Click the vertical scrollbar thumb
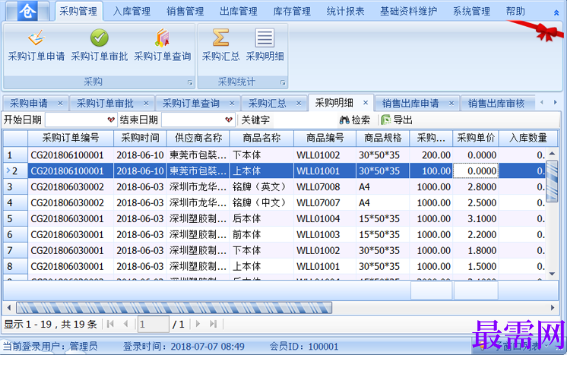 (552, 181)
